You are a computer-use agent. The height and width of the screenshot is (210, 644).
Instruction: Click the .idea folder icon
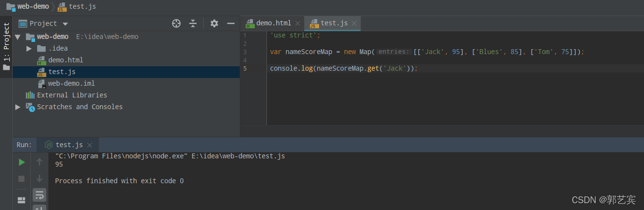coord(41,48)
